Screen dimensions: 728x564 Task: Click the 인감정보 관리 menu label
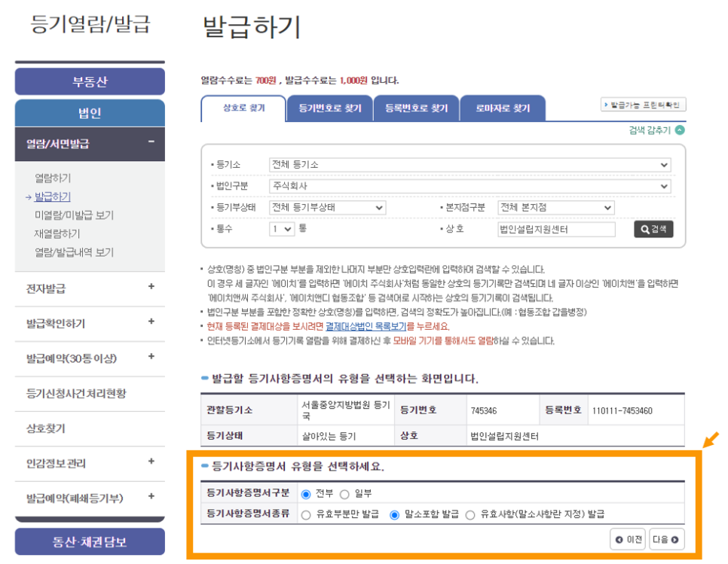(56, 464)
